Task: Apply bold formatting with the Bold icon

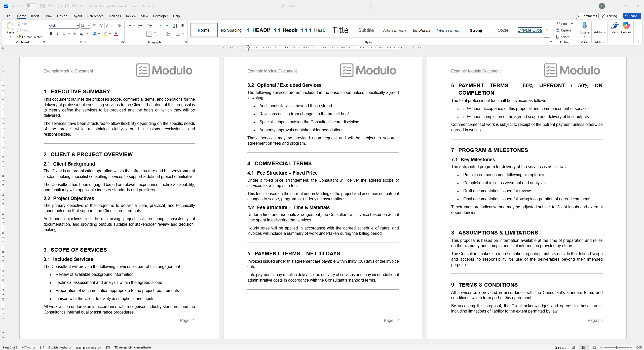Action: tap(51, 33)
